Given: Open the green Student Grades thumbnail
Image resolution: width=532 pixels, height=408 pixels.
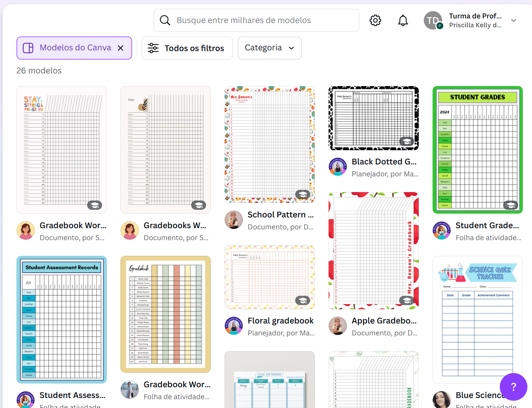Looking at the screenshot, I should pyautogui.click(x=478, y=150).
